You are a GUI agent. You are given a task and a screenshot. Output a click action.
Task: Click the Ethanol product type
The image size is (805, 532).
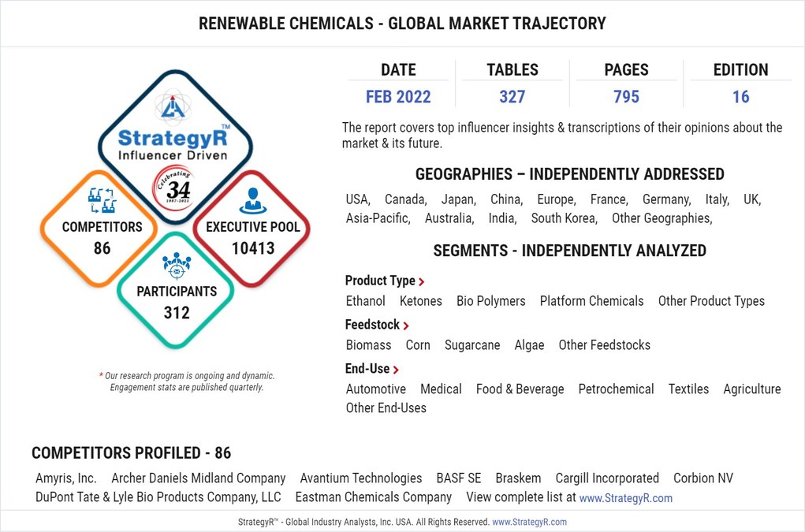point(366,301)
